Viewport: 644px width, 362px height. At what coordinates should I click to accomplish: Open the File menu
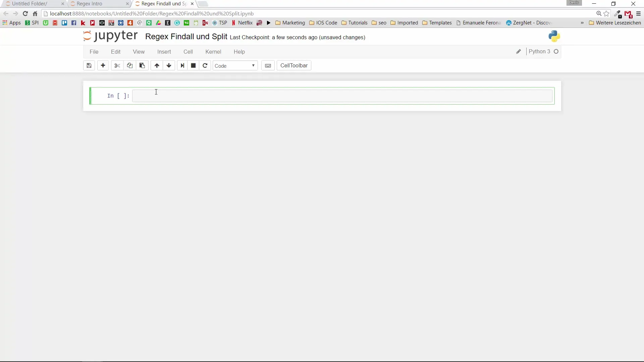[x=94, y=52]
